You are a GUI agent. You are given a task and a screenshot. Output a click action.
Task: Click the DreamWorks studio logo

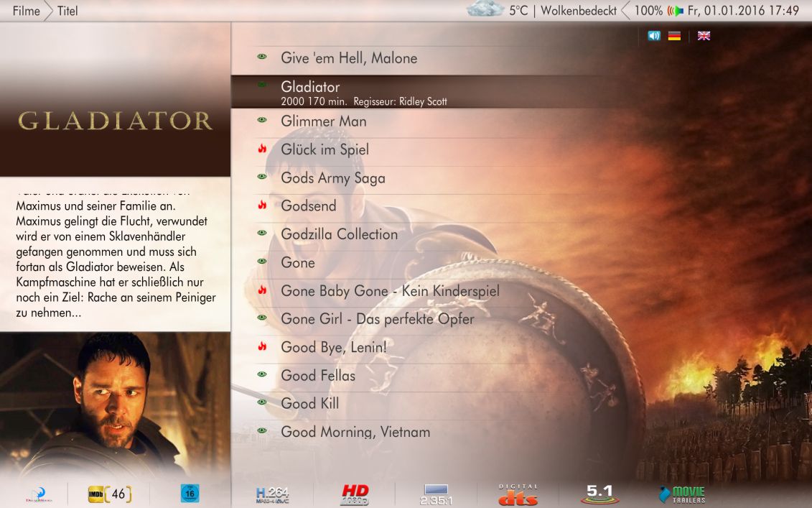(39, 494)
